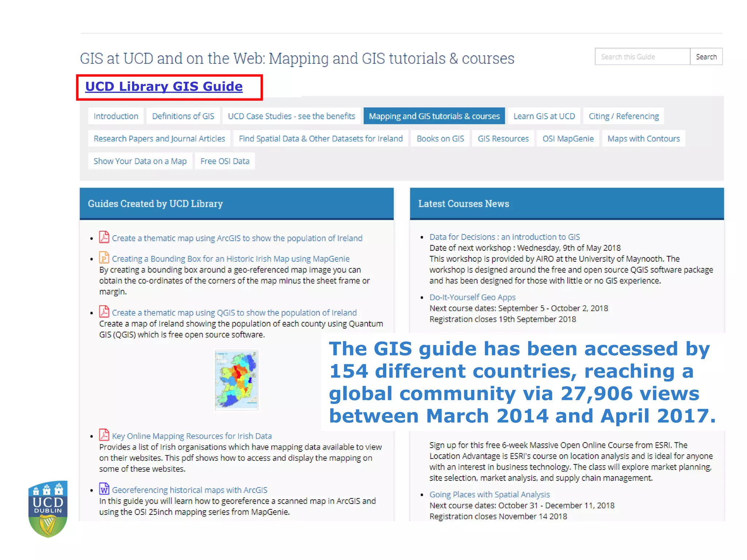Open Key Online Mapping Resources for Irish Data
Viewport: 747px width, 560px height.
[x=192, y=436]
